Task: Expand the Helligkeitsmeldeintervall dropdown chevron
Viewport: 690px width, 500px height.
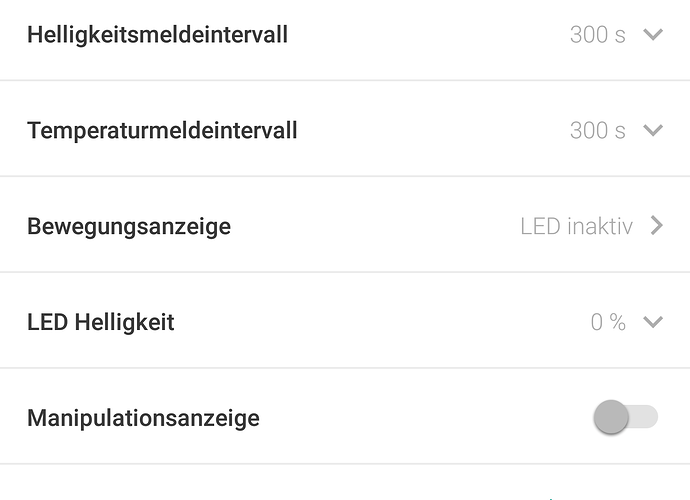Action: [653, 35]
